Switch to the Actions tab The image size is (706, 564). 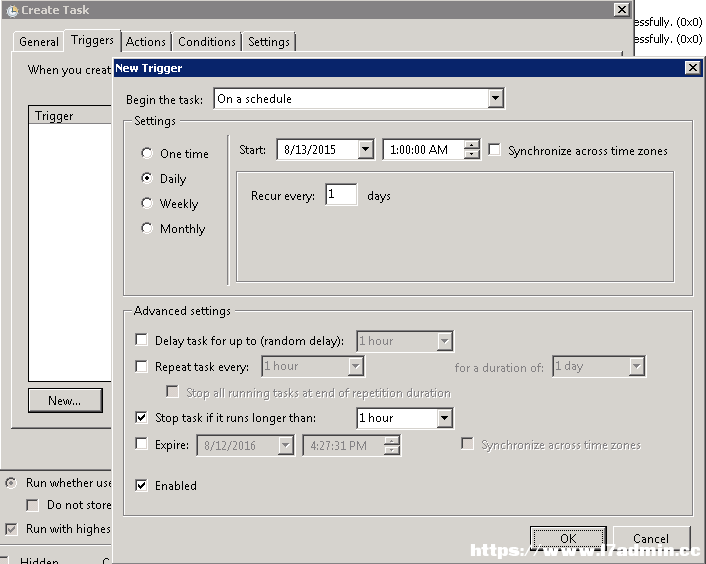pyautogui.click(x=146, y=42)
